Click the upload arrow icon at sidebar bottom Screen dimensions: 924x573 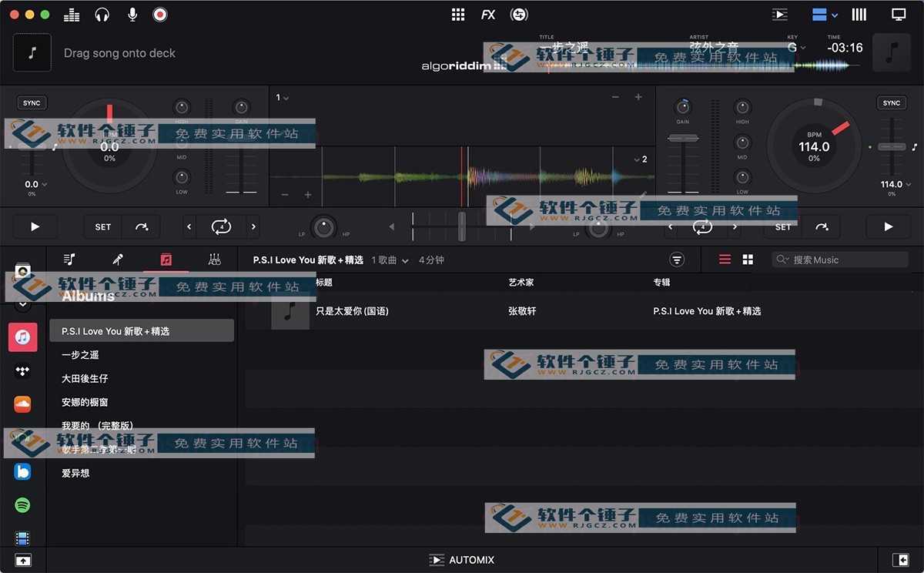tap(23, 560)
